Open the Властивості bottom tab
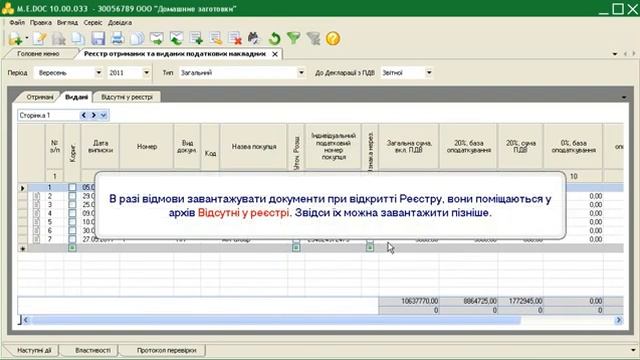This screenshot has height=360, width=640. pos(93,350)
